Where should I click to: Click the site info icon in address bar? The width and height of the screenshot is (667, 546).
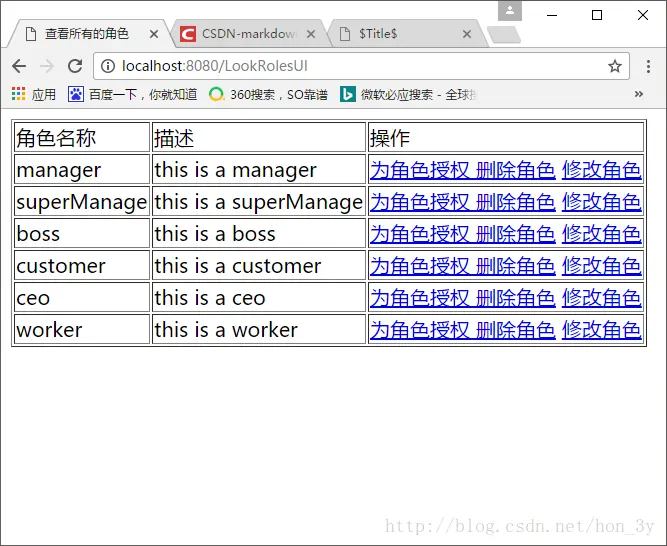point(108,66)
